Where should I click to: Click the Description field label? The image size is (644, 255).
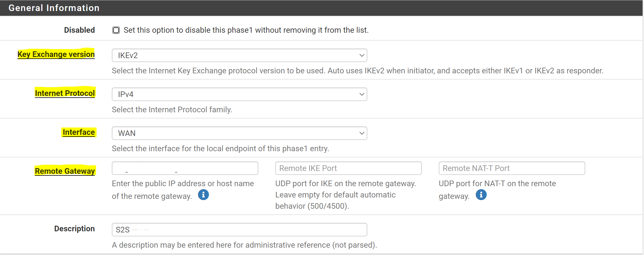click(x=74, y=228)
